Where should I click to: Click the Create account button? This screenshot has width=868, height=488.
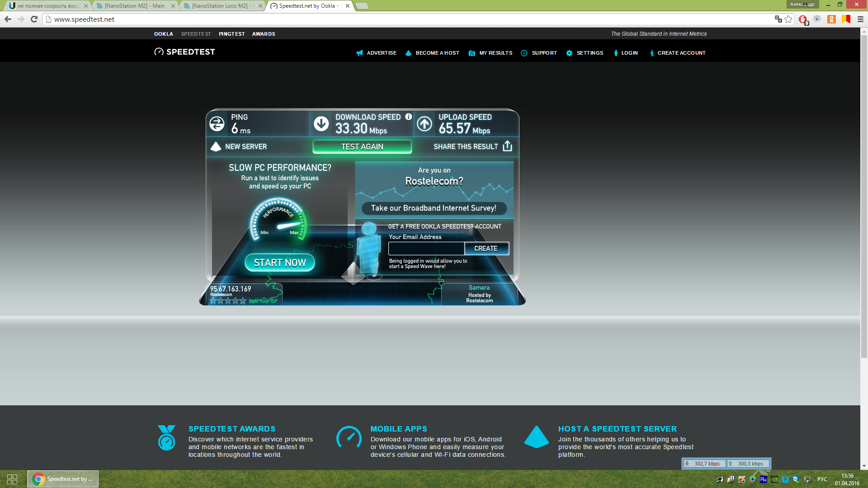[x=486, y=249]
